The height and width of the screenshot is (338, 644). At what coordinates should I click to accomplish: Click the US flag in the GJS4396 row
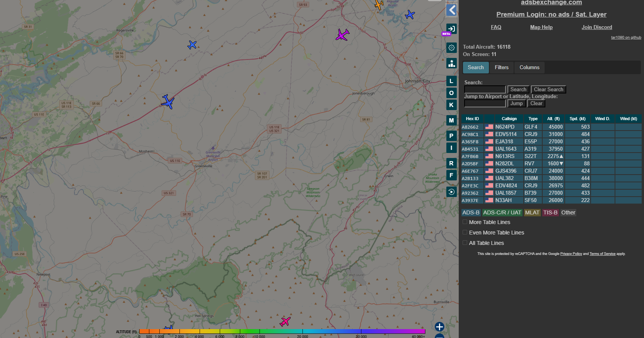click(x=489, y=171)
